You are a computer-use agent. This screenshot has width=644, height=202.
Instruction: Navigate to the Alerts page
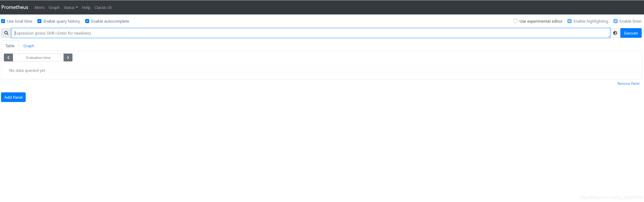[39, 7]
